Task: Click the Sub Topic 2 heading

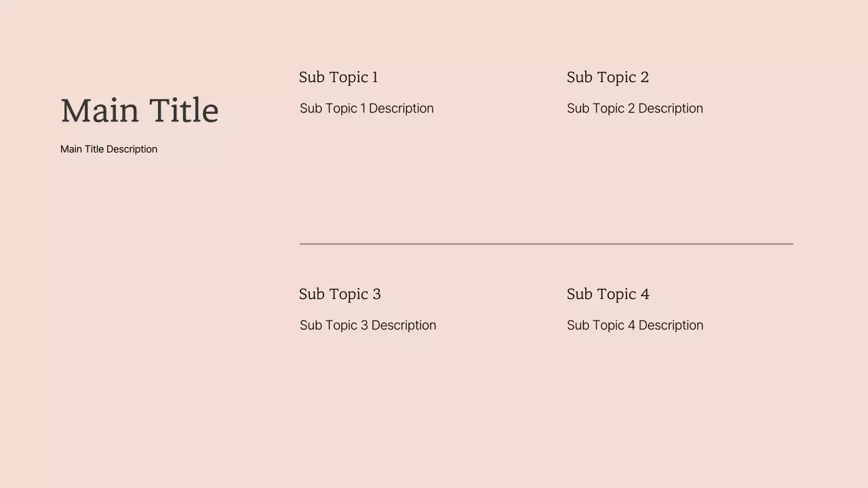Action: pyautogui.click(x=608, y=77)
